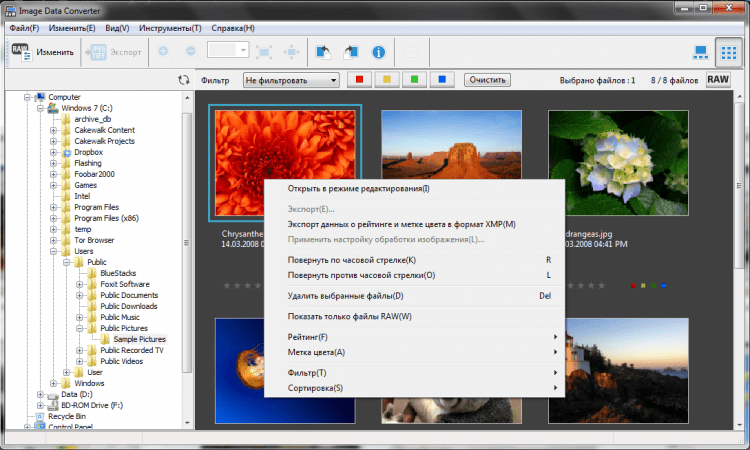Image resolution: width=750 pixels, height=450 pixels.
Task: Filter by red color label
Action: (x=361, y=80)
